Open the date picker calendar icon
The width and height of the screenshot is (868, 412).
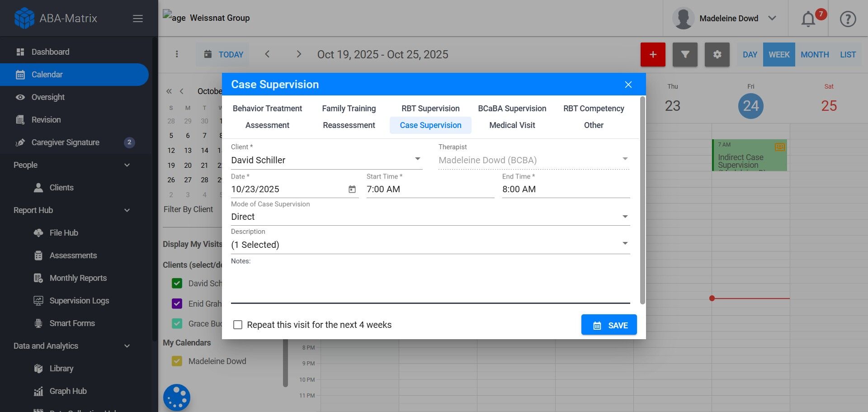coord(352,189)
